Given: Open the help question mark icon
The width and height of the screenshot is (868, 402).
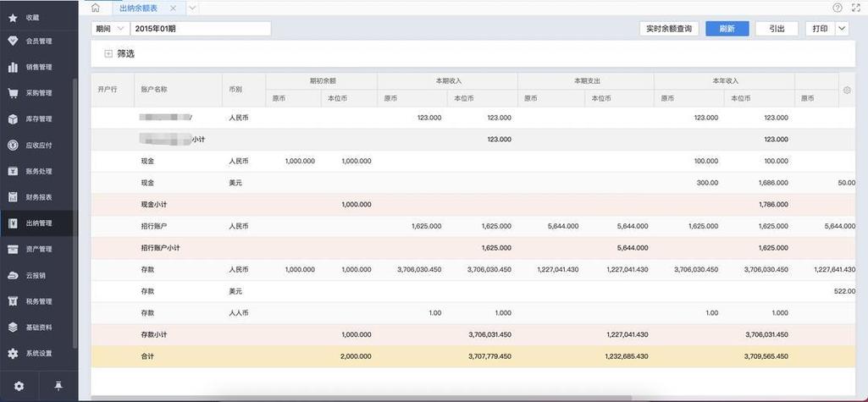Looking at the screenshot, I should [838, 8].
